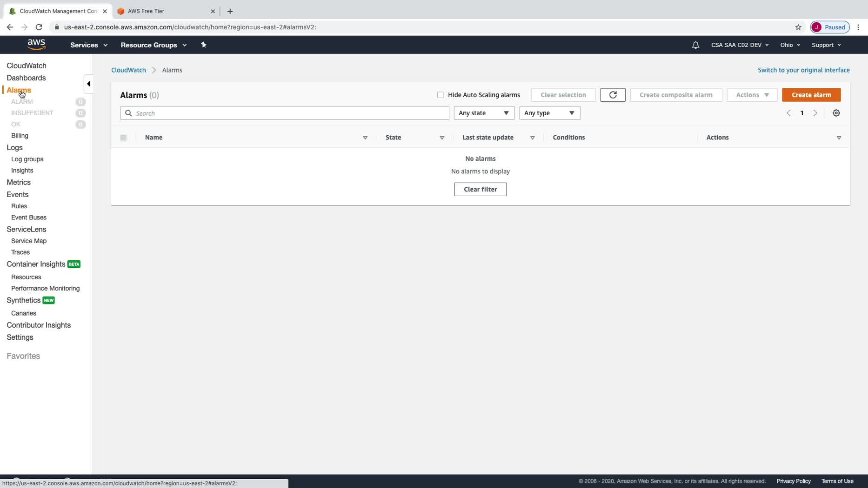Viewport: 868px width, 488px height.
Task: Enable Hide Auto Scaling alarms
Action: [440, 95]
